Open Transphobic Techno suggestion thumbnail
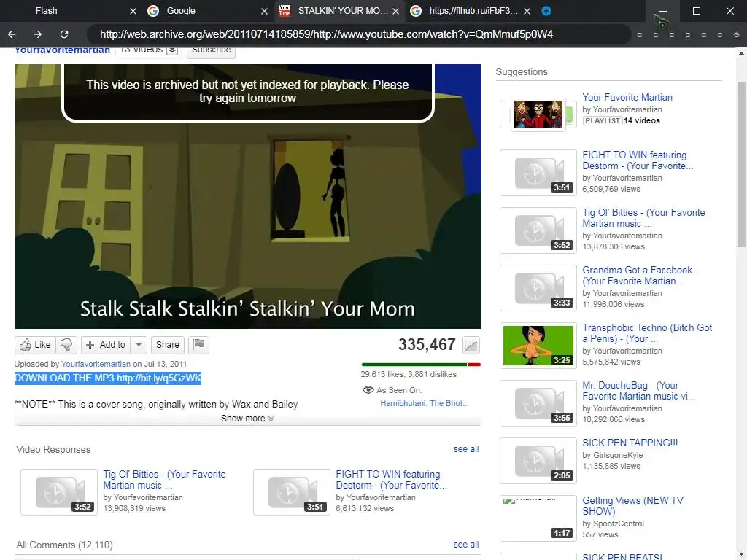Viewport: 747px width, 560px height. (538, 345)
